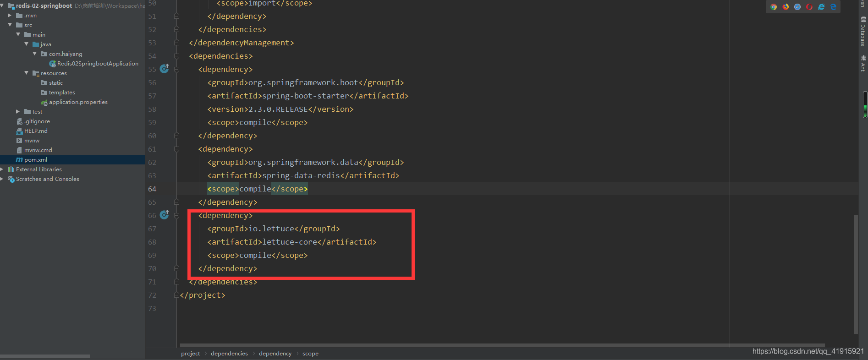Open pom.xml preview in Chrome browser
The width and height of the screenshot is (868, 360).
click(x=774, y=7)
